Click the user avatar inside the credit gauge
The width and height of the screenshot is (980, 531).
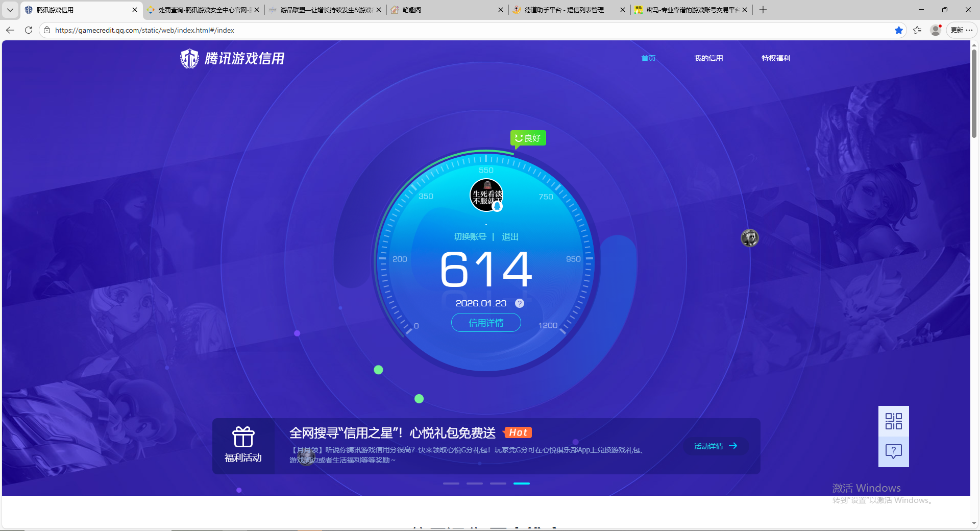tap(486, 195)
